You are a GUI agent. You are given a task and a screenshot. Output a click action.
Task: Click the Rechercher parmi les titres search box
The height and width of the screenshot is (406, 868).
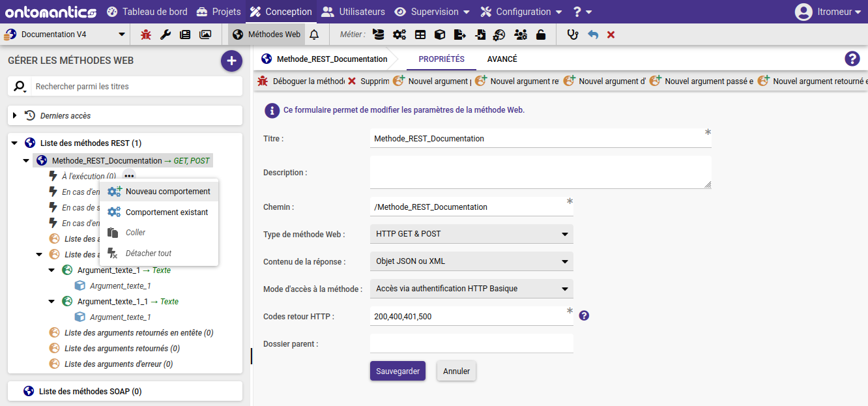(136, 86)
